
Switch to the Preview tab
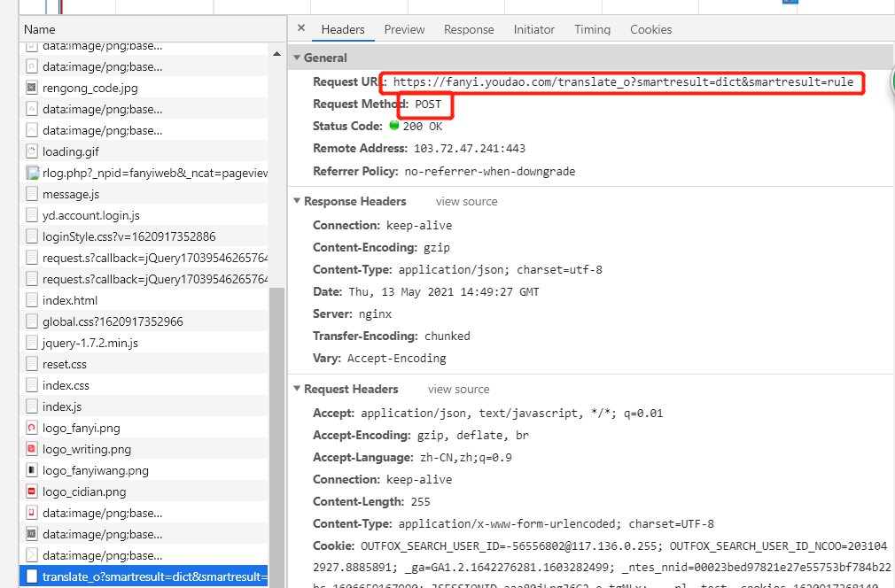coord(404,29)
